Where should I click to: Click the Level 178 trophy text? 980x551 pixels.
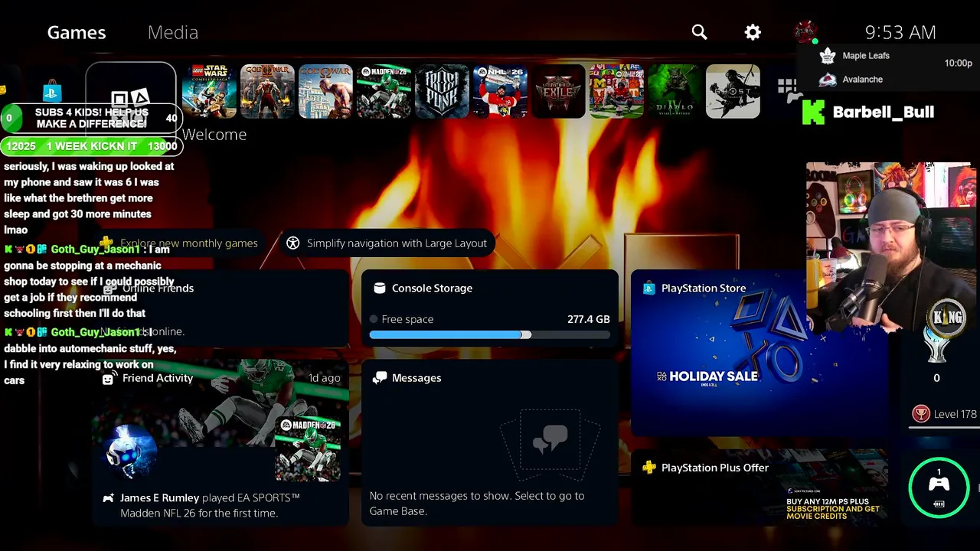(955, 414)
